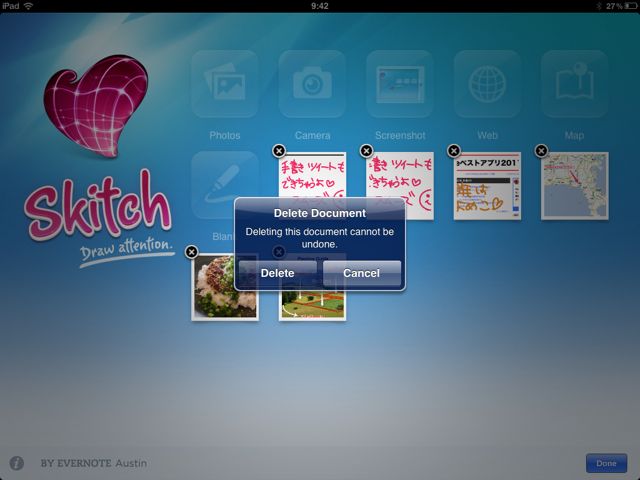
Task: Tap the 'Draw attention.' tagline
Action: 127,249
